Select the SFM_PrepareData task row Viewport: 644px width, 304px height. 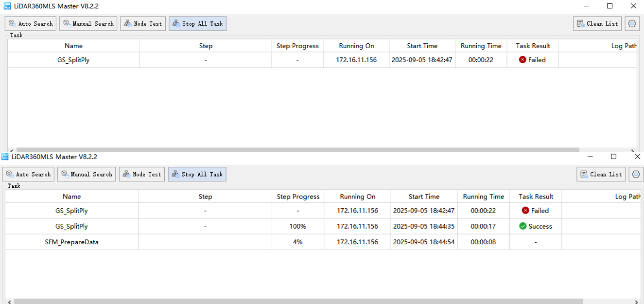click(x=71, y=242)
